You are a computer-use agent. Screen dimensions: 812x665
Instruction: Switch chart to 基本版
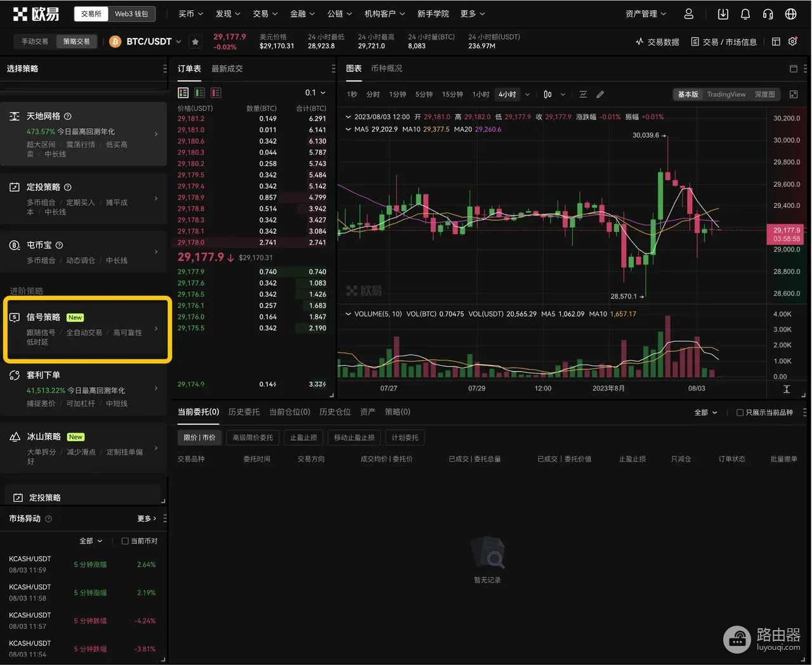688,94
